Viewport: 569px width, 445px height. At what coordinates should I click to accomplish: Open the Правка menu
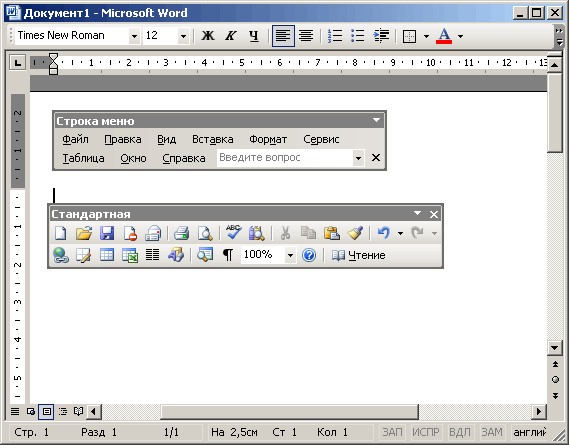pos(123,139)
